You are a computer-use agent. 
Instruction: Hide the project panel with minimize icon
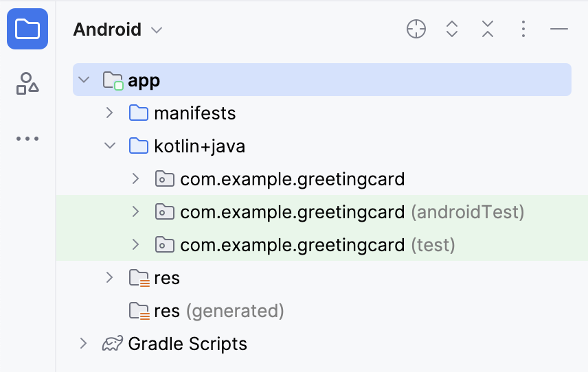(x=559, y=29)
